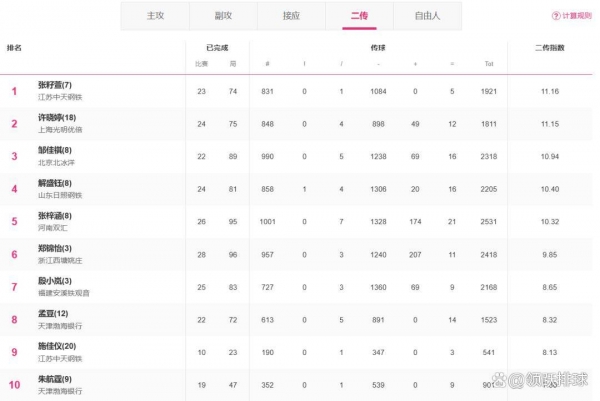Select player 殷小岚(3)
The width and height of the screenshot is (600, 401).
[x=54, y=281]
